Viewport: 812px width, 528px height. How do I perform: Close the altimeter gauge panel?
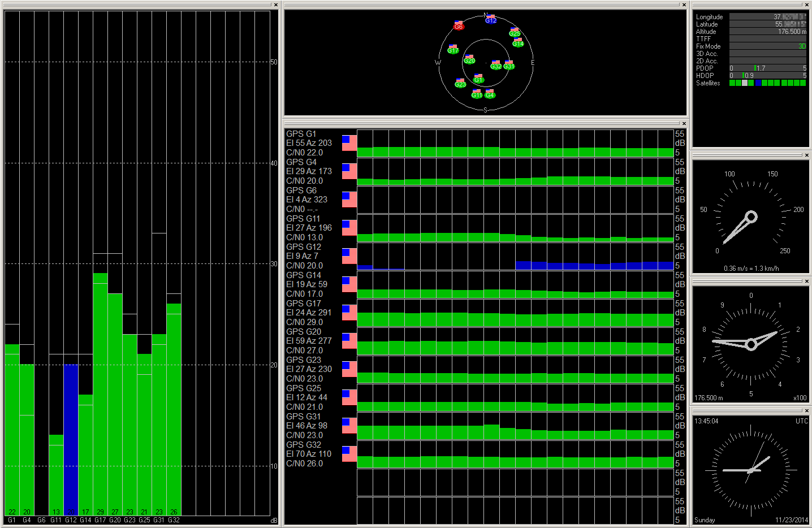[807, 281]
